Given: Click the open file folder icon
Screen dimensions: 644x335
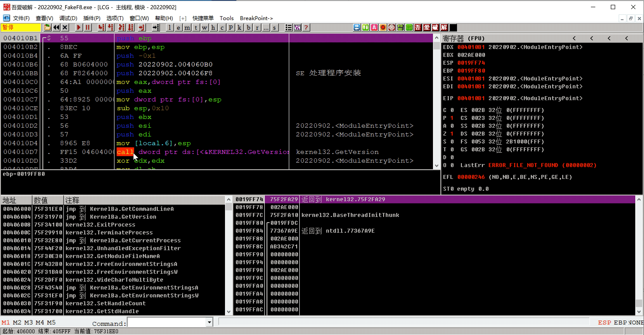Looking at the screenshot, I should click(47, 28).
